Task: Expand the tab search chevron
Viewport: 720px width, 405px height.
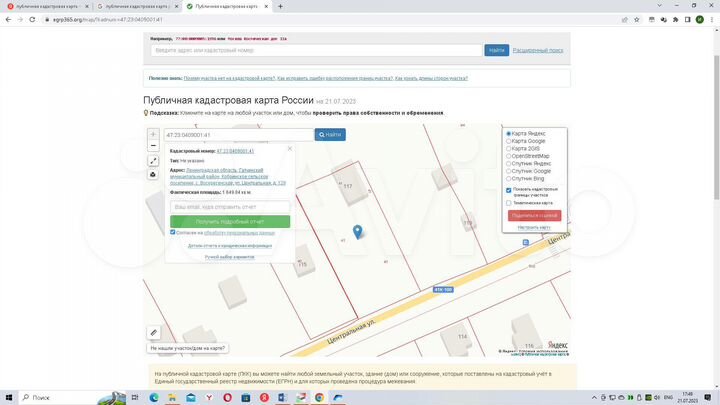Action: pos(660,6)
